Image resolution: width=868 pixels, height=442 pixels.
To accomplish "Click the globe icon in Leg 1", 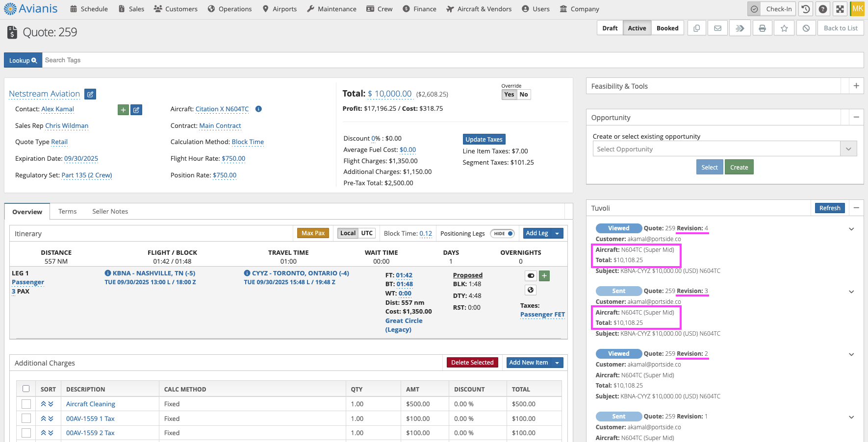I will (x=531, y=290).
